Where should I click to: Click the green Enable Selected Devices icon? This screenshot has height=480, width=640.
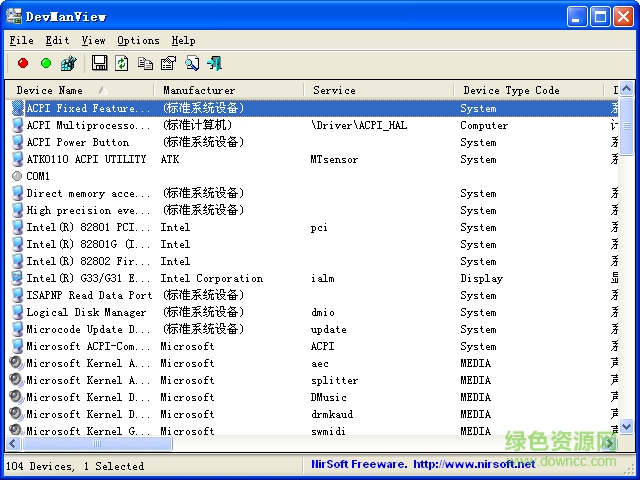coord(45,63)
